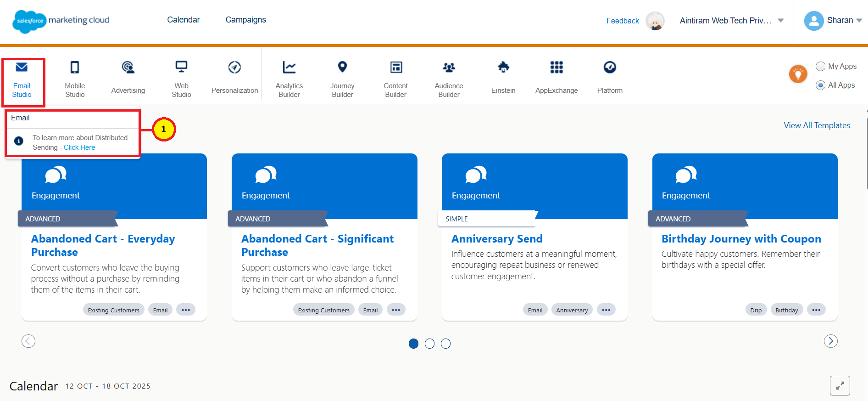Expand the Calendar section to fullscreen
Viewport: 868px width, 401px height.
coord(840,386)
